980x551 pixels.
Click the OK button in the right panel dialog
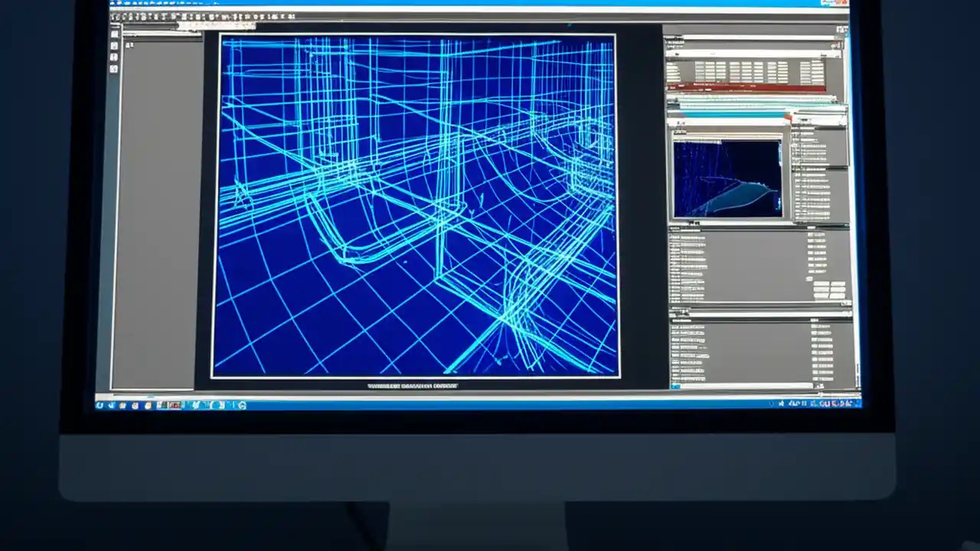click(823, 283)
